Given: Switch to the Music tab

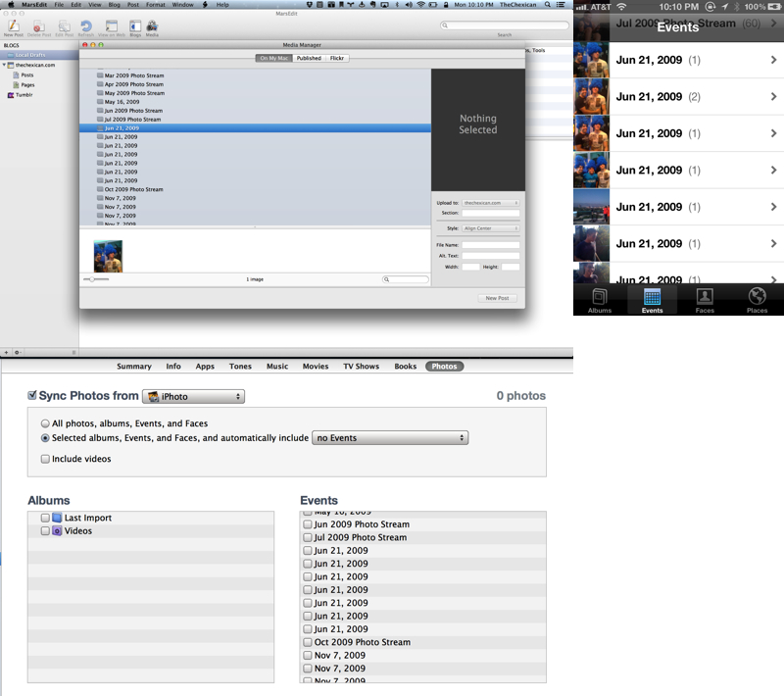Looking at the screenshot, I should pyautogui.click(x=277, y=367).
